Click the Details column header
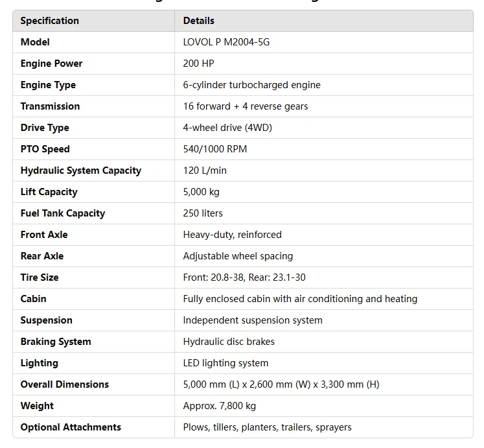 (198, 21)
